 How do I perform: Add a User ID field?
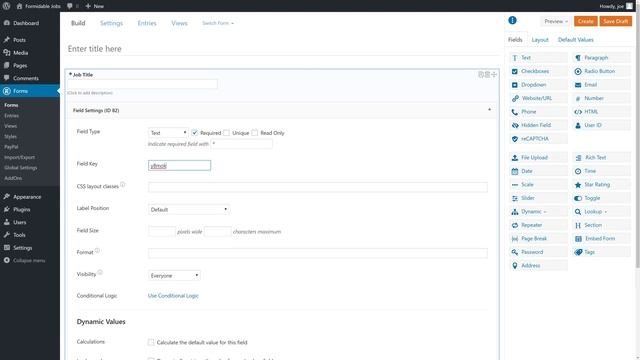click(x=601, y=125)
